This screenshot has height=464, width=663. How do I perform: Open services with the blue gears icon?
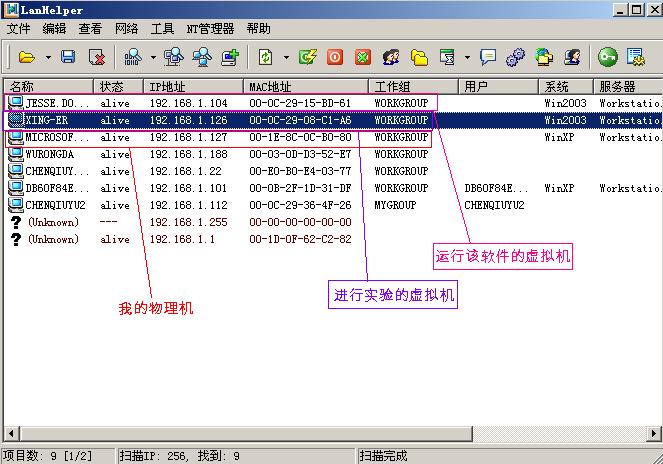point(515,57)
